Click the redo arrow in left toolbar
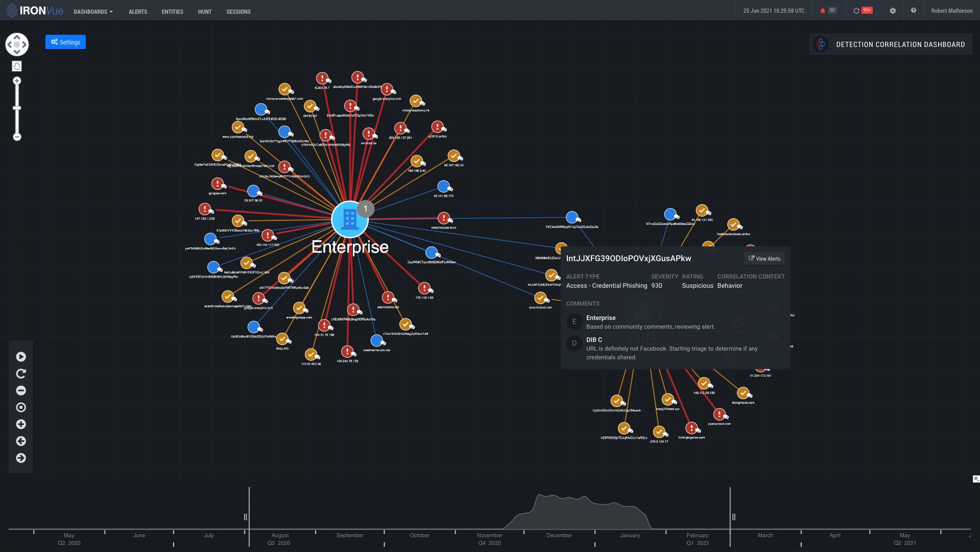 pos(21,374)
